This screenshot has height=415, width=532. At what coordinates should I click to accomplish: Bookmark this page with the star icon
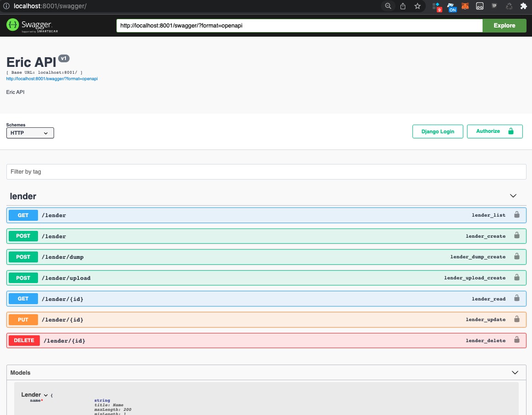[x=418, y=6]
